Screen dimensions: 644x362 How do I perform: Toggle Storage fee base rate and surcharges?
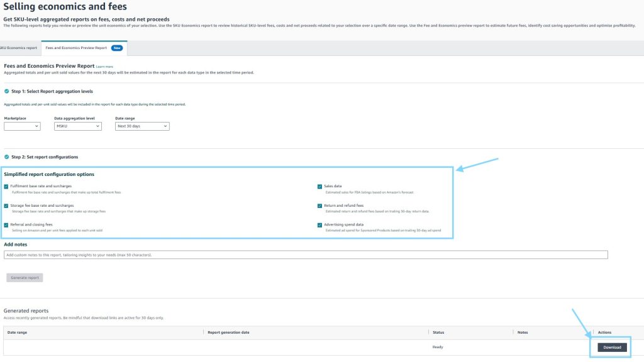(6, 206)
